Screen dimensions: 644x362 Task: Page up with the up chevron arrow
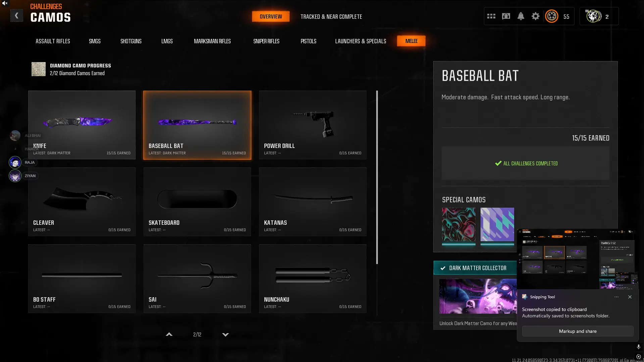pos(169,334)
